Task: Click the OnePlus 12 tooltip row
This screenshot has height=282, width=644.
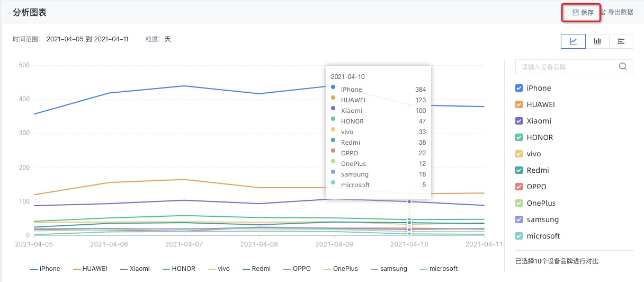Action: coord(378,164)
